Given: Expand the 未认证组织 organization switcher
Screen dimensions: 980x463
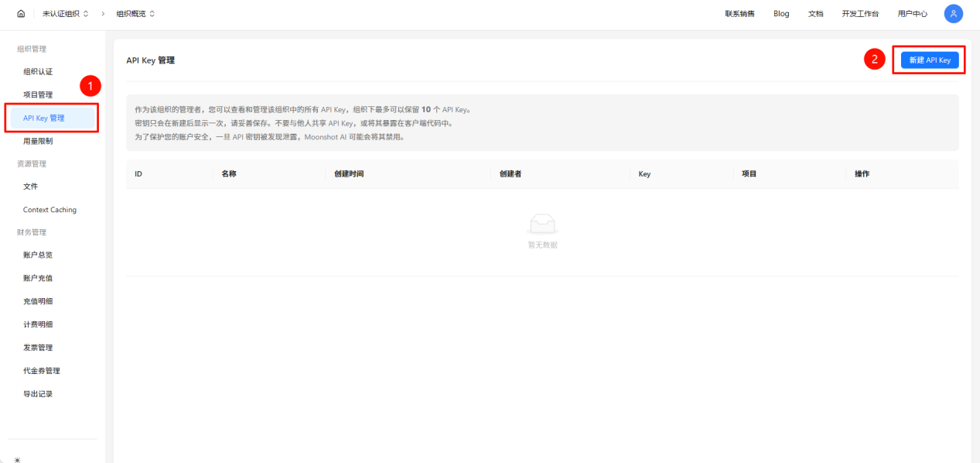Looking at the screenshot, I should (65, 14).
